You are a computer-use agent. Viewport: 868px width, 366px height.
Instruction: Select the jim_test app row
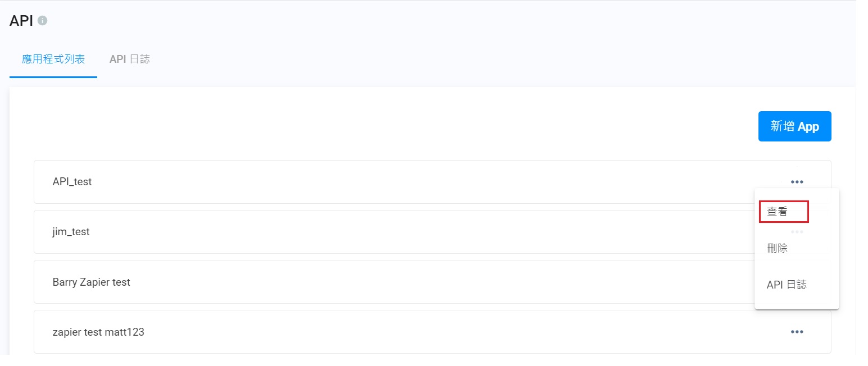click(393, 232)
